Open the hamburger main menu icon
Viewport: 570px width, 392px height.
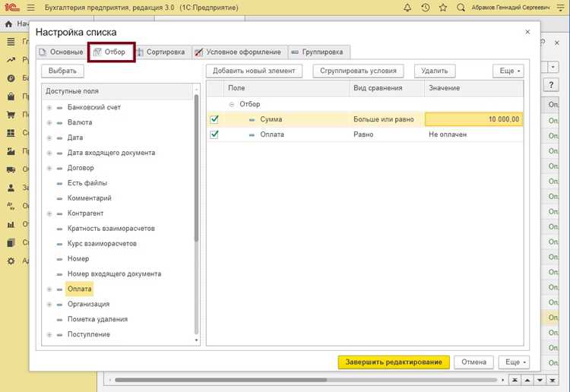tap(31, 8)
